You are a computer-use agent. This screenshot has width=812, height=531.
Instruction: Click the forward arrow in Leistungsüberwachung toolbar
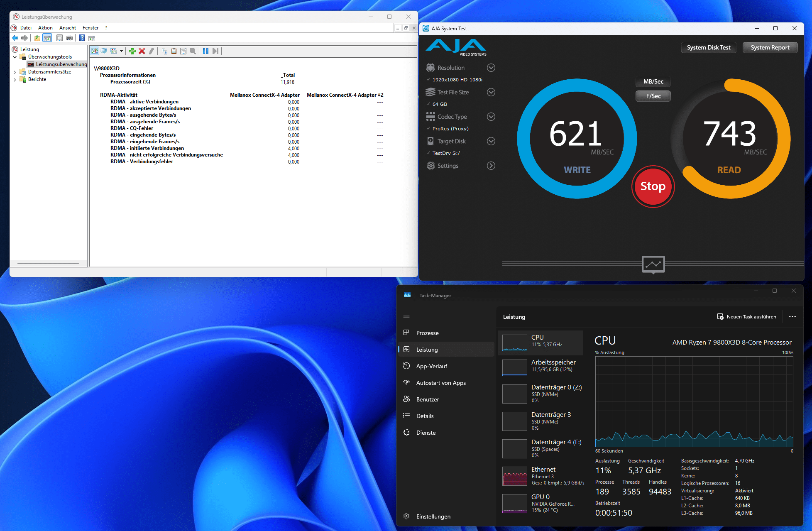24,38
